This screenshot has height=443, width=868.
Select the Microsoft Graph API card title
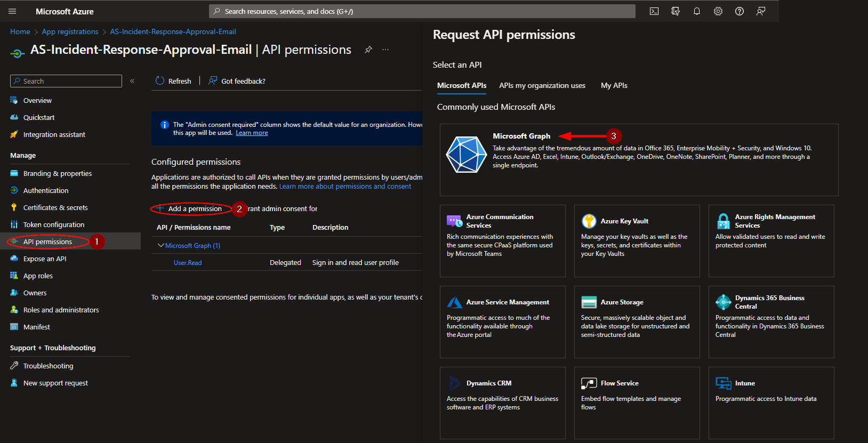(521, 136)
